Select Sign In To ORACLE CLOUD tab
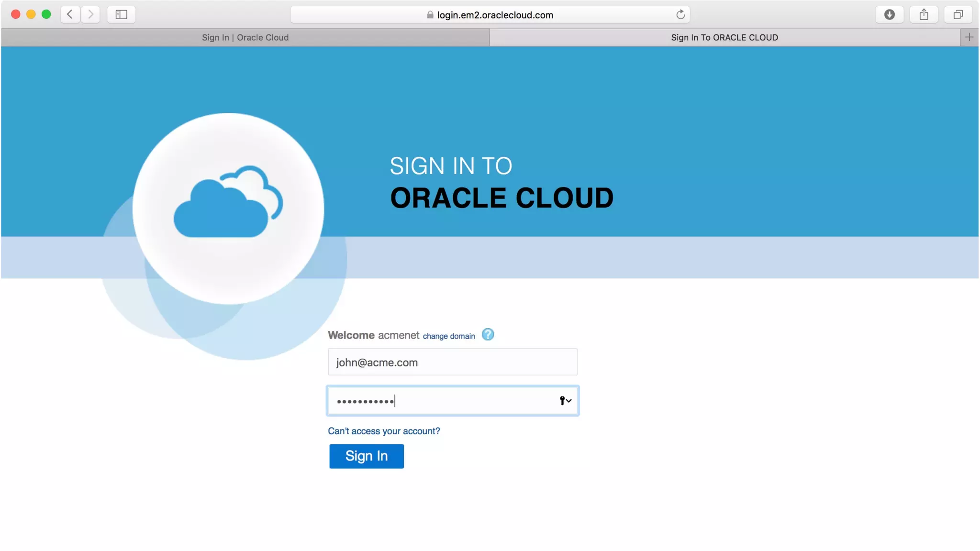This screenshot has width=980, height=551. pyautogui.click(x=724, y=37)
